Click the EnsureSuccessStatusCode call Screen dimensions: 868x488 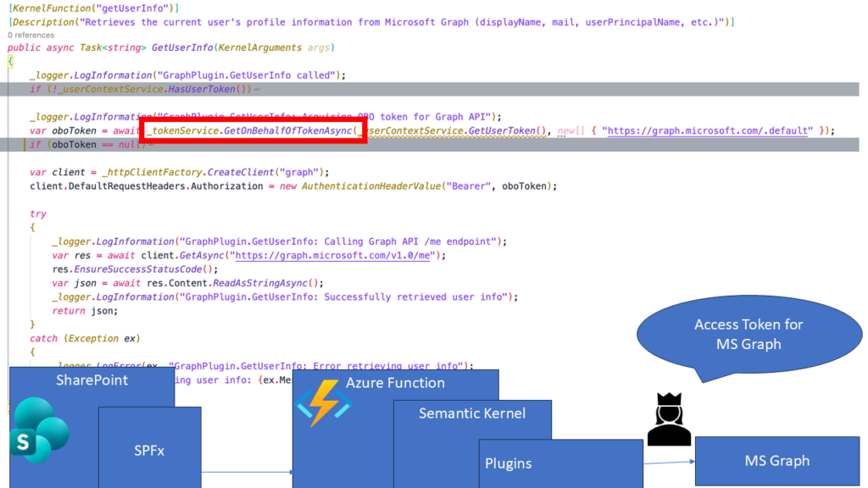pos(142,269)
